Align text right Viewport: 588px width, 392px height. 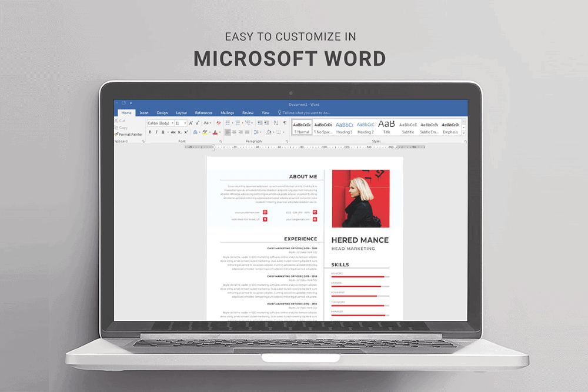[240, 132]
